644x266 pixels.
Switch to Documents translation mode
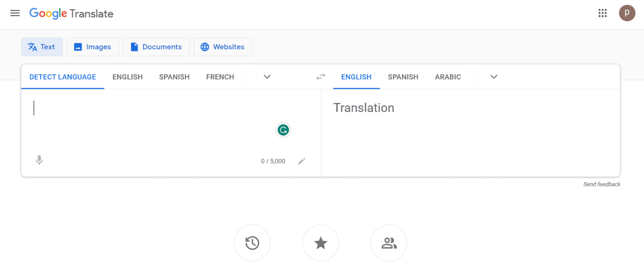point(156,47)
